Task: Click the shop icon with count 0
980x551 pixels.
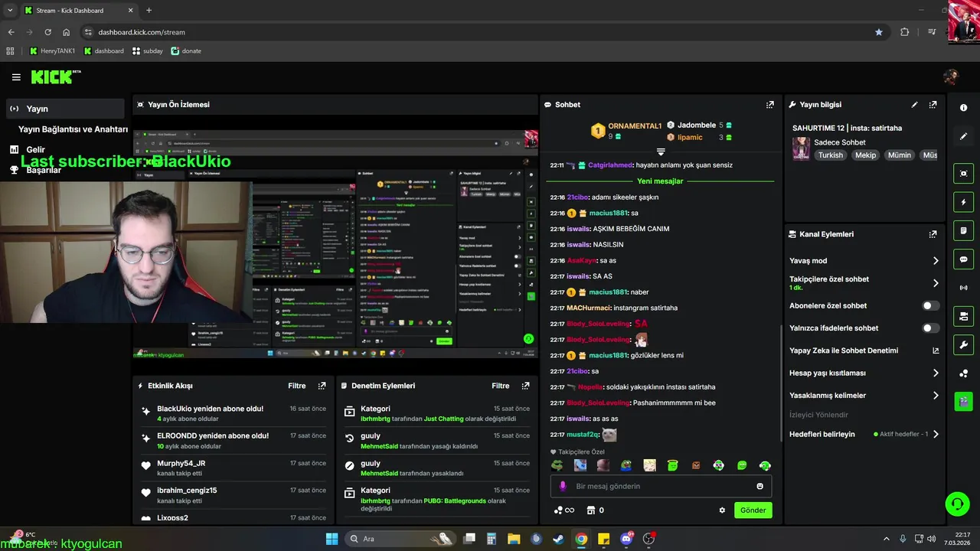Action: tap(595, 510)
